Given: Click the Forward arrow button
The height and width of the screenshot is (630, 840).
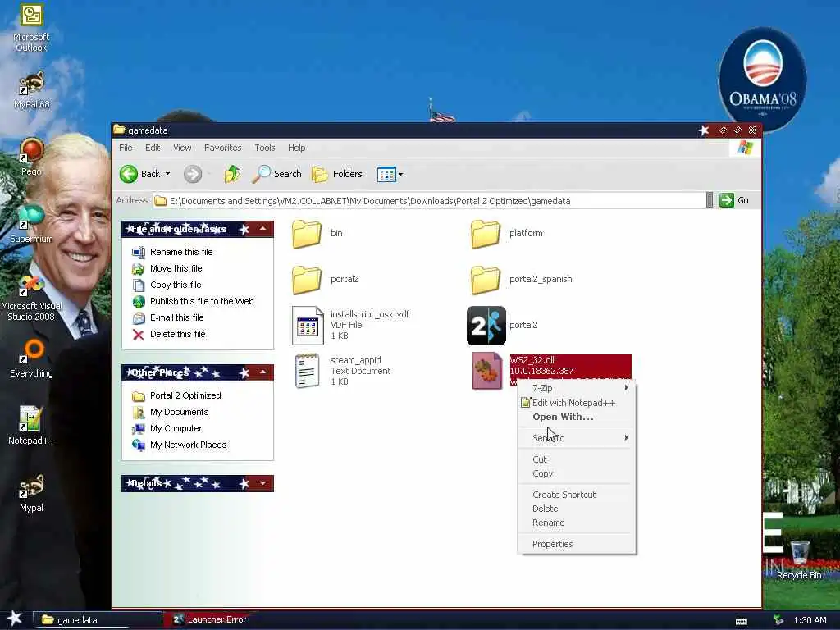Looking at the screenshot, I should point(193,174).
